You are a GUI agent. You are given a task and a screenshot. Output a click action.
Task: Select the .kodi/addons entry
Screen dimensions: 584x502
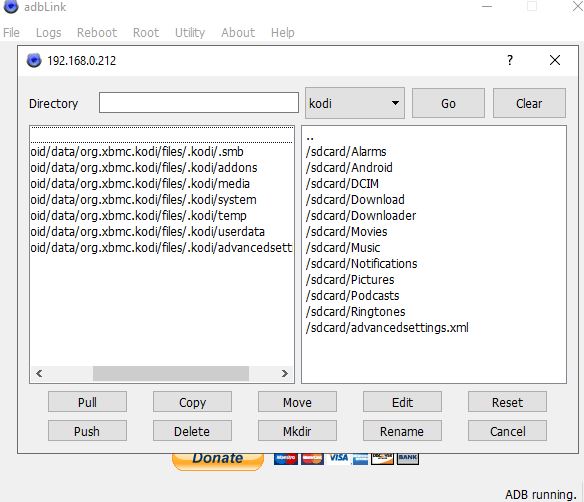point(162,168)
